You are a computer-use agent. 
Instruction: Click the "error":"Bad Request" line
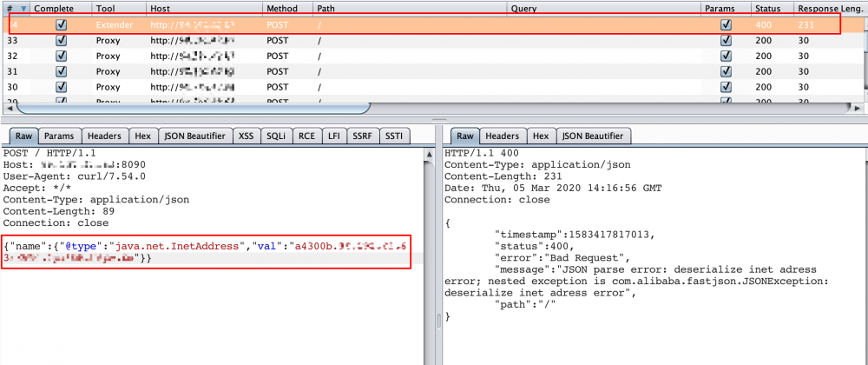pos(563,257)
